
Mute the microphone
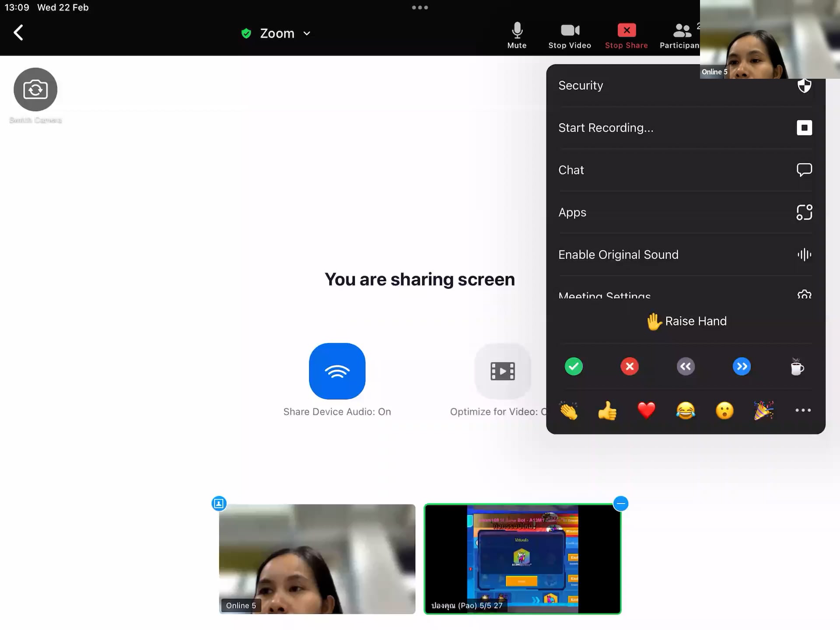(x=517, y=35)
